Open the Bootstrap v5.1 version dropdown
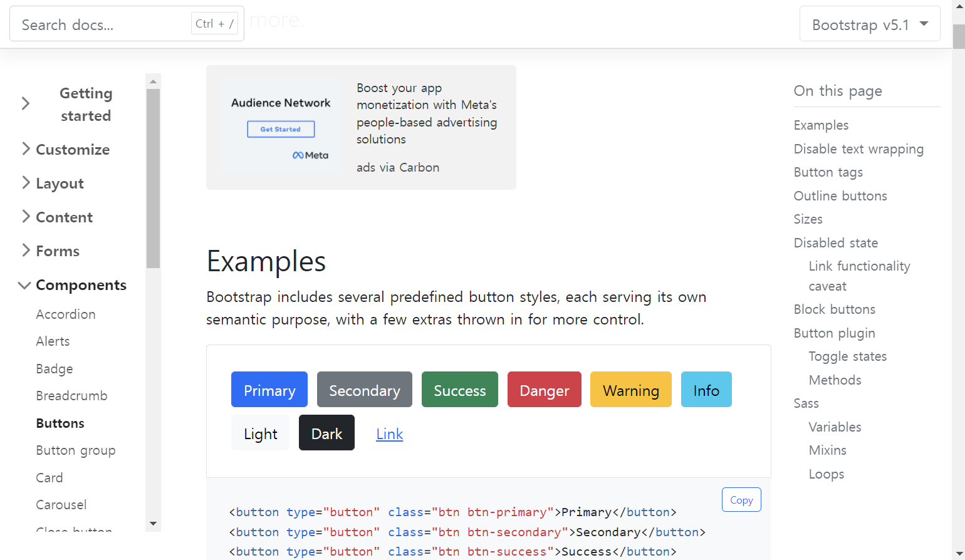Image resolution: width=965 pixels, height=560 pixels. [870, 24]
